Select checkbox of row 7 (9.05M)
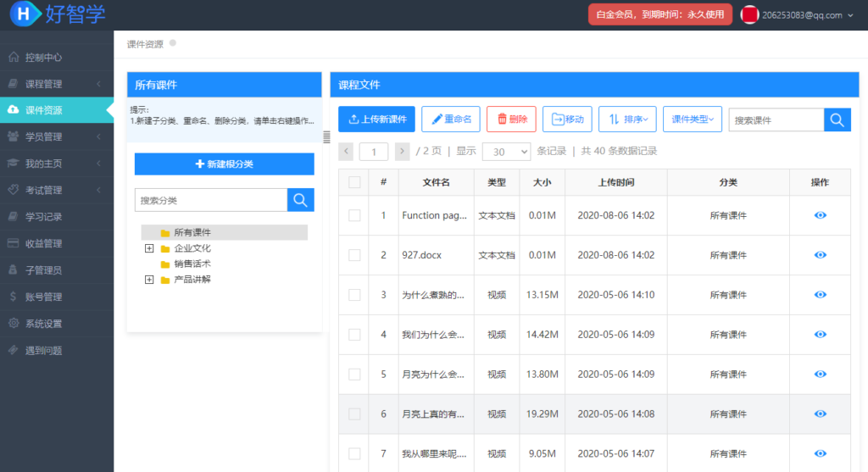Viewport: 868px width, 472px height. pos(354,453)
